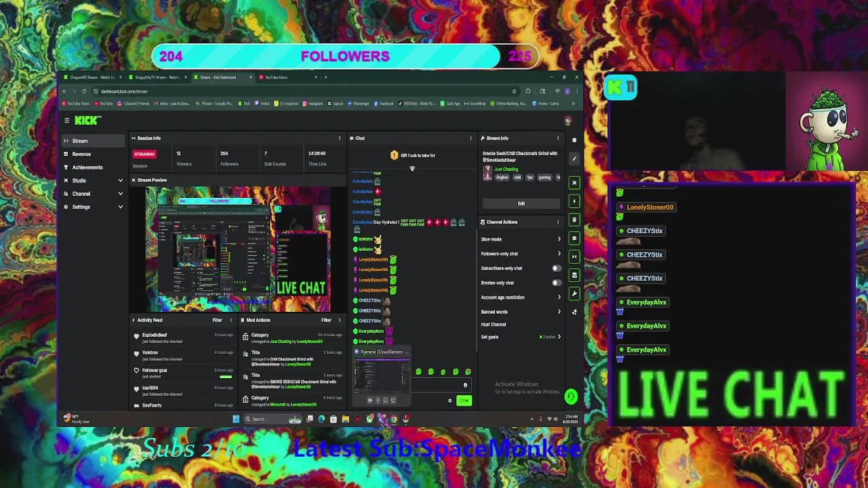Open Mod Actions three-dot menu
Image resolution: width=868 pixels, height=488 pixels.
[340, 320]
